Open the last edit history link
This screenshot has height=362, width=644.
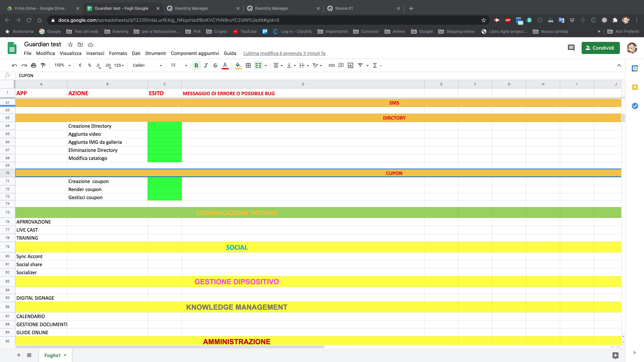click(284, 53)
